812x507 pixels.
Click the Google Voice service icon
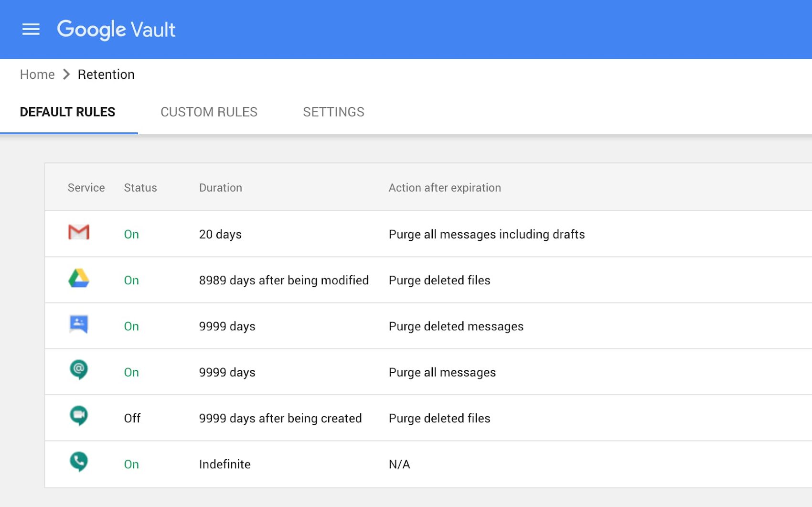[79, 462]
